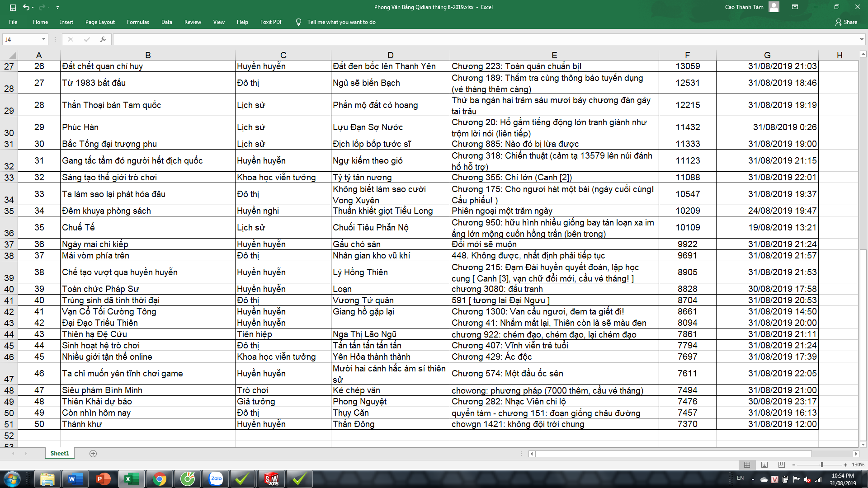Open Ribbon Display Options icon
The image size is (868, 488).
pos(795,7)
